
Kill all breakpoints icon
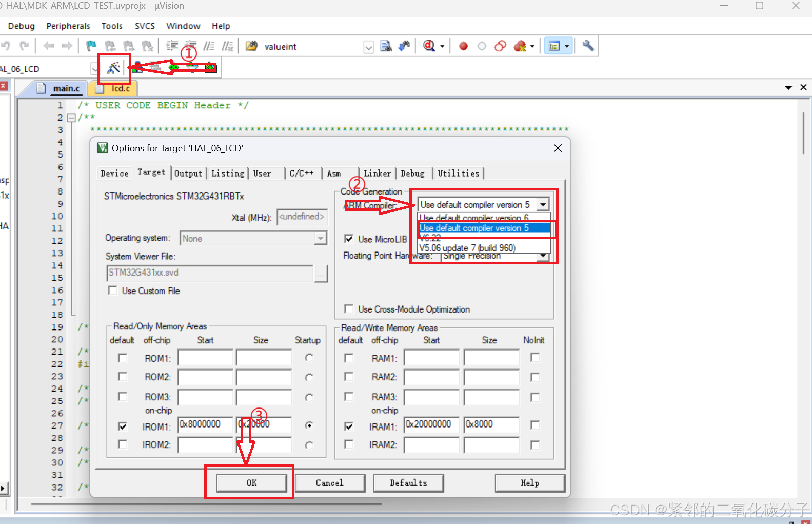click(x=520, y=46)
